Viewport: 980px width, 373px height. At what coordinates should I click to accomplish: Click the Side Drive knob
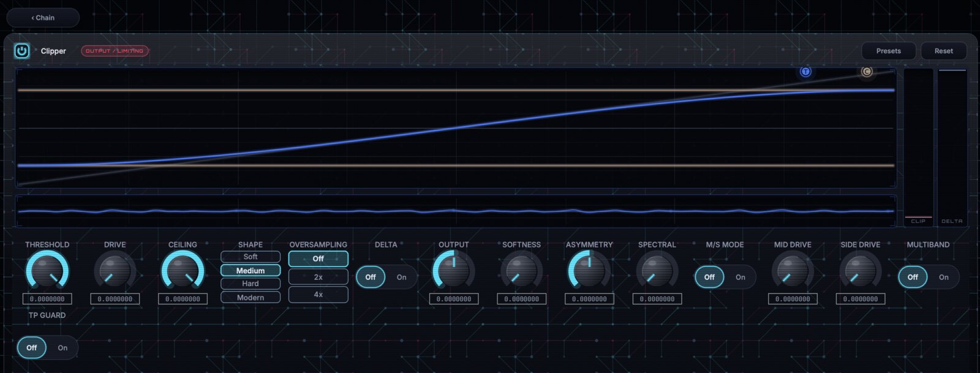click(x=861, y=270)
